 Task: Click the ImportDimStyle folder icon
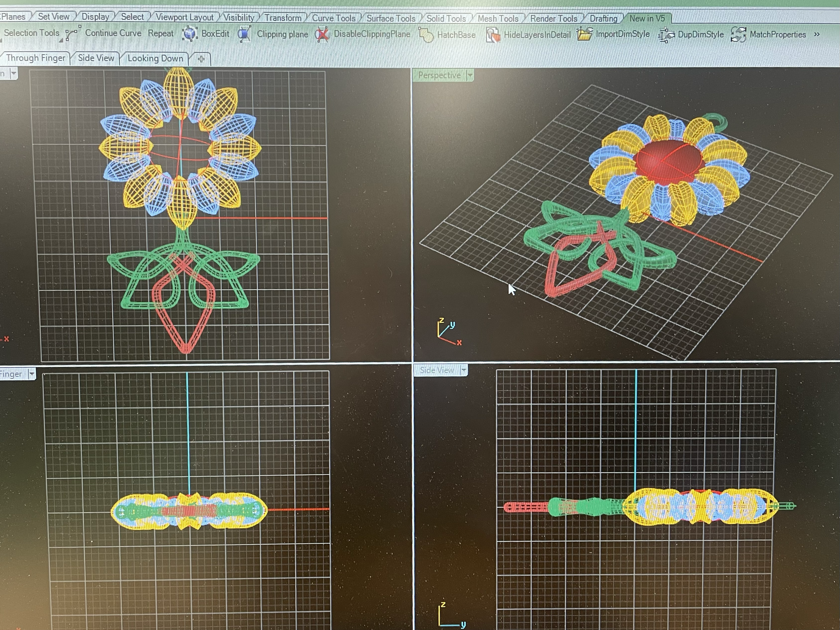click(x=584, y=35)
